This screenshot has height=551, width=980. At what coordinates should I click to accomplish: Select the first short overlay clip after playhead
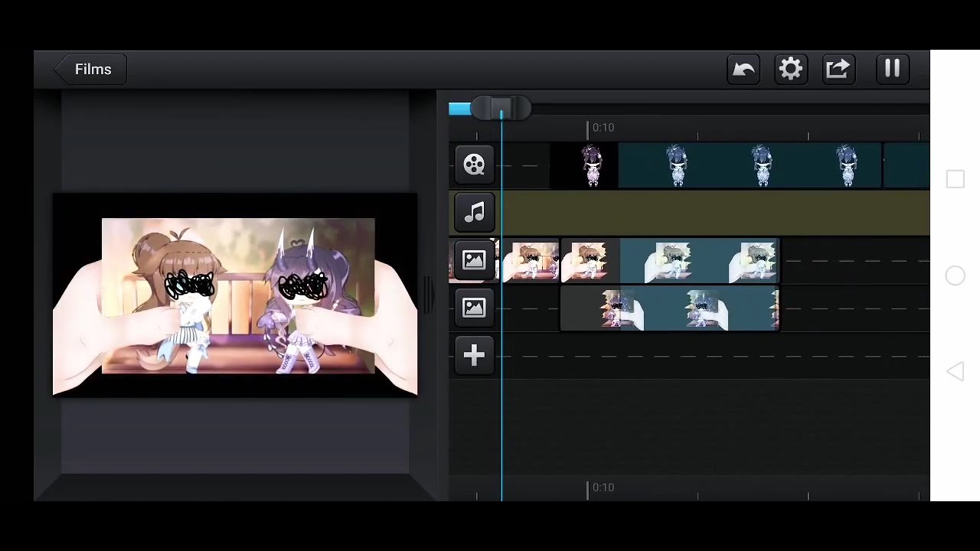pos(531,261)
